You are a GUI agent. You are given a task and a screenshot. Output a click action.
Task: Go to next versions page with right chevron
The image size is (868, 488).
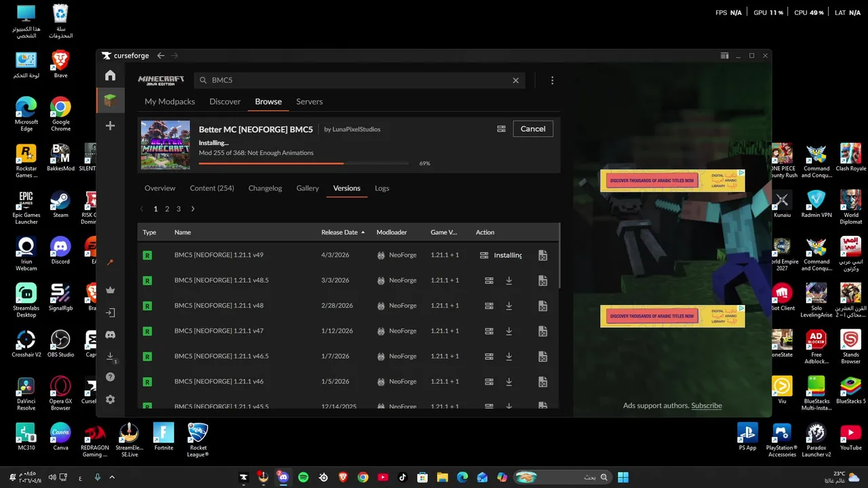click(193, 209)
